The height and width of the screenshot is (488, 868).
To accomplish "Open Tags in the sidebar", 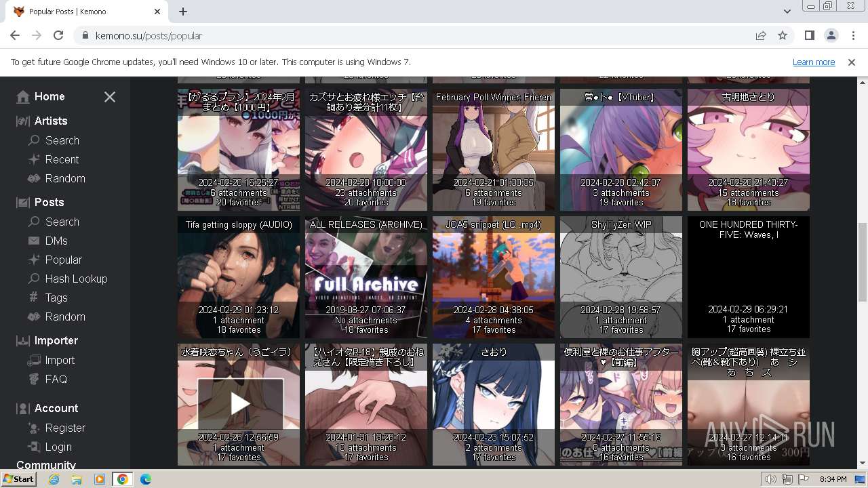I will [47, 298].
